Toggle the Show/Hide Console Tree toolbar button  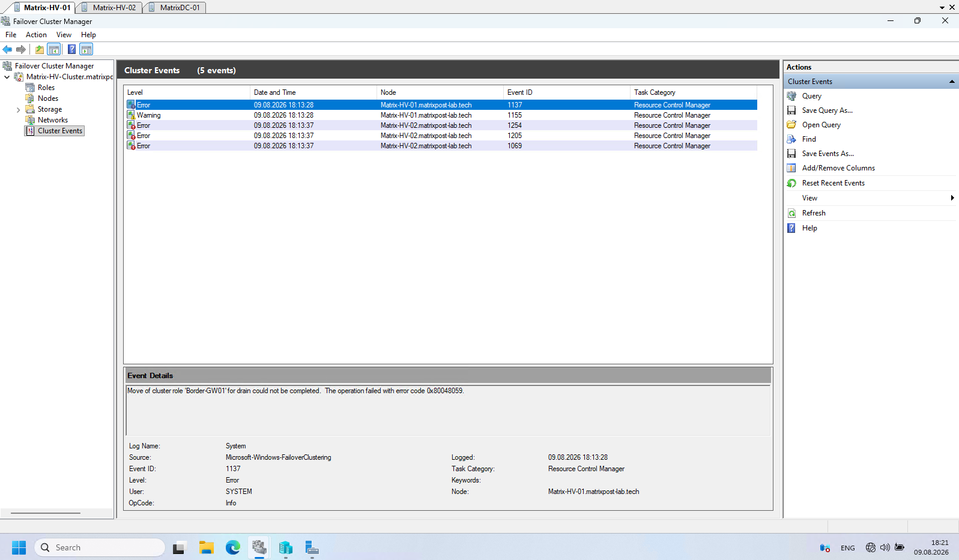coord(54,49)
